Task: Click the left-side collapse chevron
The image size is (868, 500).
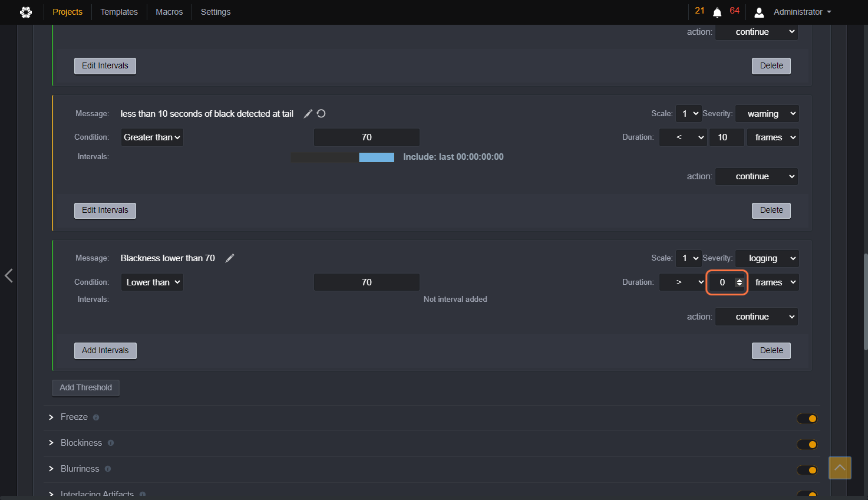Action: [9, 275]
